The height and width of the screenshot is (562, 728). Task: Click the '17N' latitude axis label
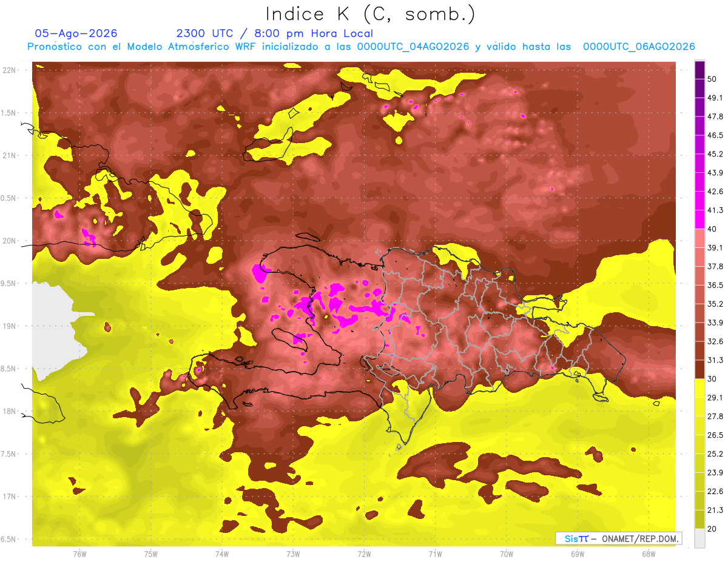[x=10, y=497]
